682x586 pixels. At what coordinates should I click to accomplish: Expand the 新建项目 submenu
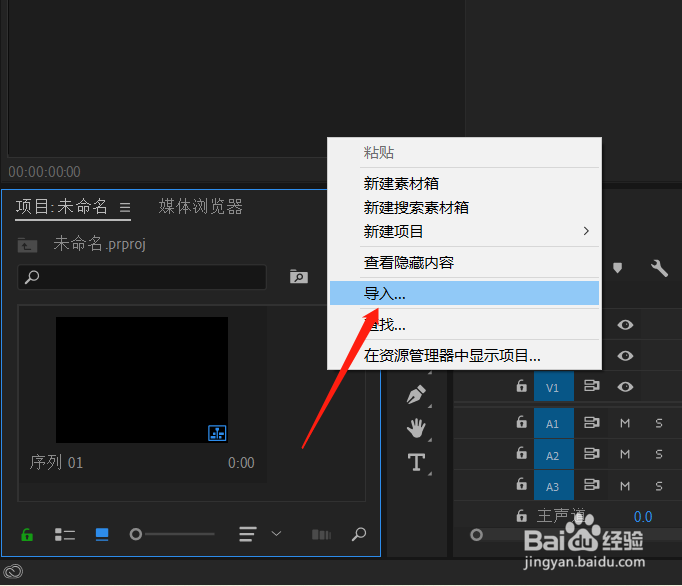point(464,231)
